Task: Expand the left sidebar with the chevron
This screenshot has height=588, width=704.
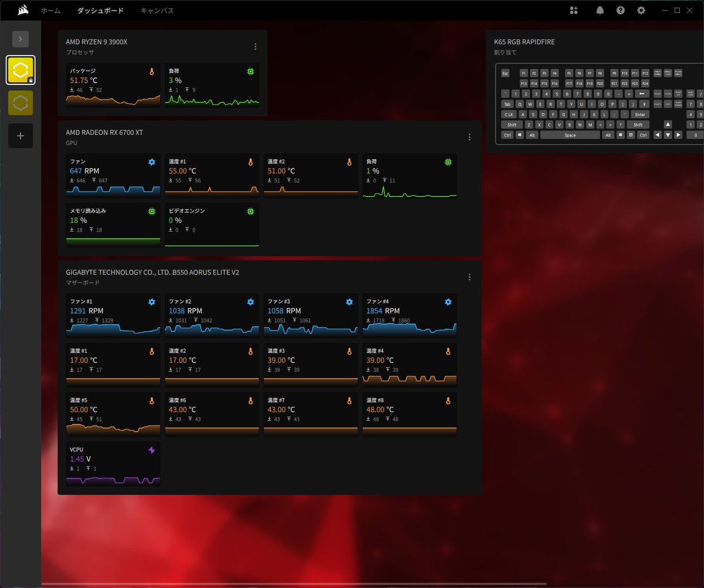Action: pos(21,39)
